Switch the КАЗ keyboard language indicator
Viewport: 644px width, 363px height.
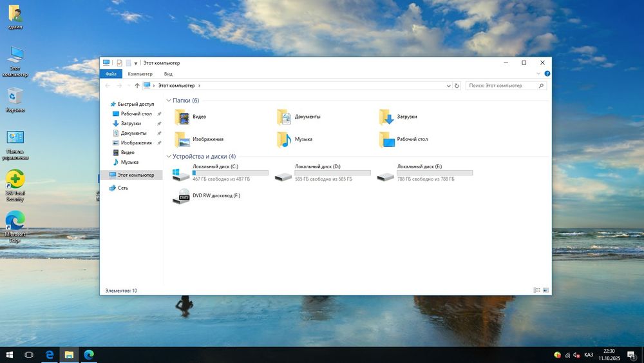[589, 355]
